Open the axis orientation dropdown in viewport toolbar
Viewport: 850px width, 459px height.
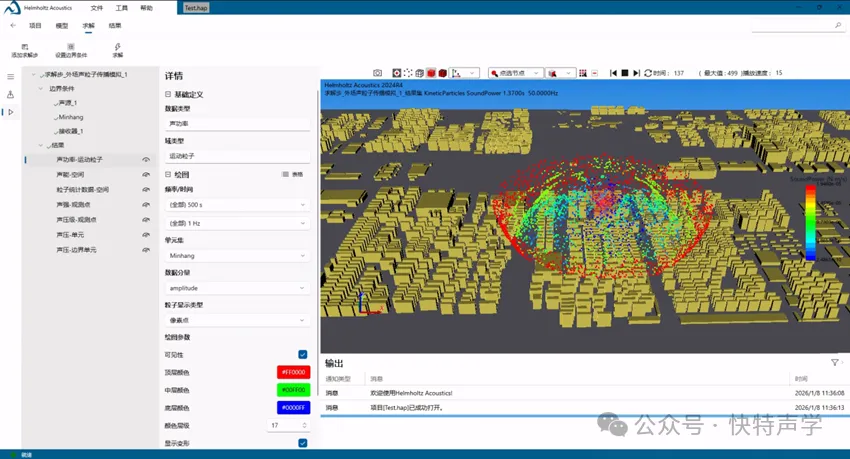(464, 73)
